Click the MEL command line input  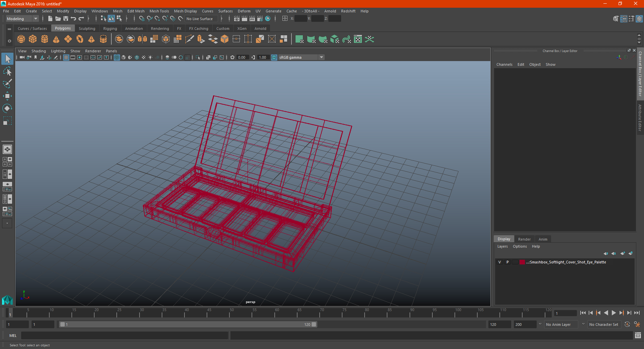pyautogui.click(x=124, y=335)
